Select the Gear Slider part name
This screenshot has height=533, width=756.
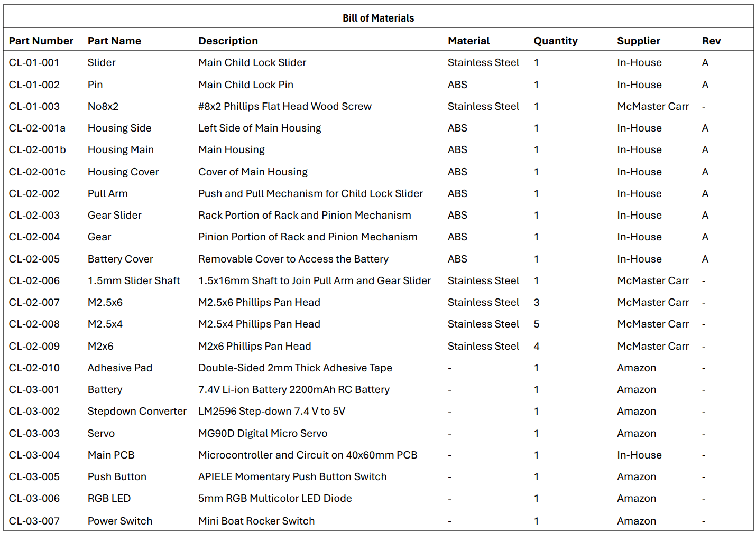point(115,215)
